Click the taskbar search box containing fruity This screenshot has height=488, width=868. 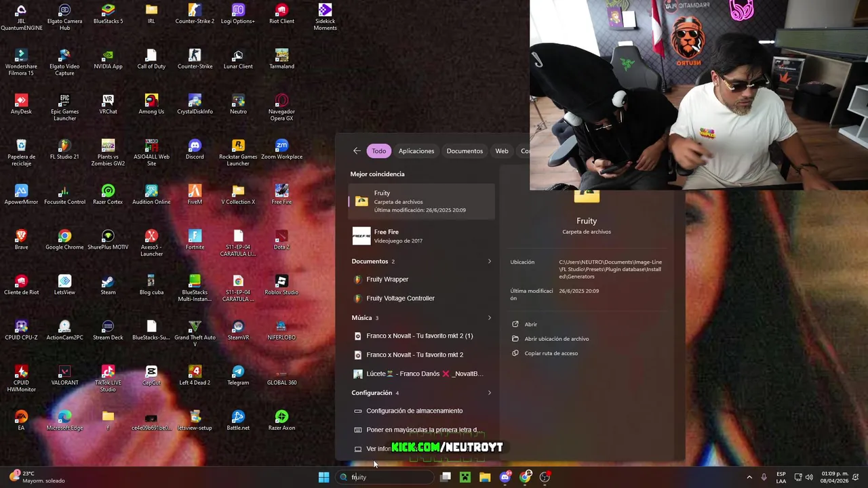click(385, 477)
